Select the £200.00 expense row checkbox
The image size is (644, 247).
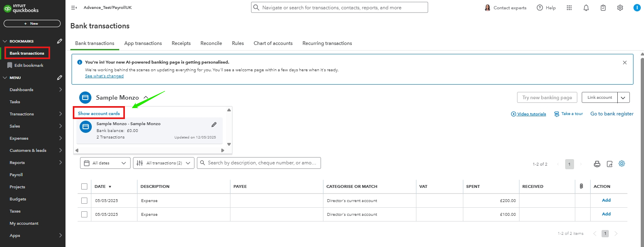coord(84,201)
